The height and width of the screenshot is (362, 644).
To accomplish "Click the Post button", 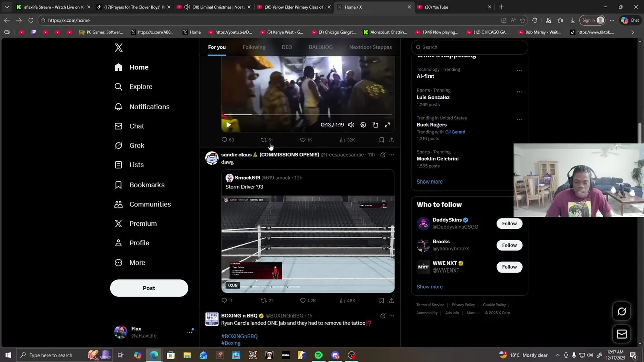I will (x=149, y=288).
